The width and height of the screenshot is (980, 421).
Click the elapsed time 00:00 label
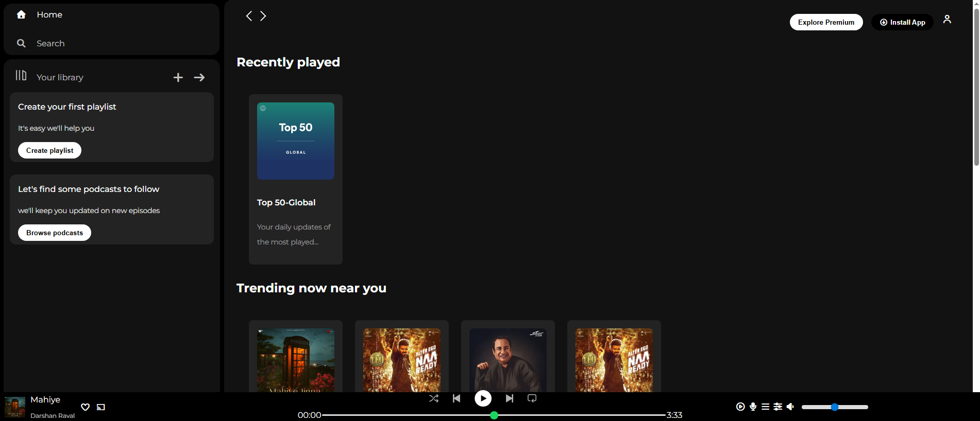(x=309, y=415)
